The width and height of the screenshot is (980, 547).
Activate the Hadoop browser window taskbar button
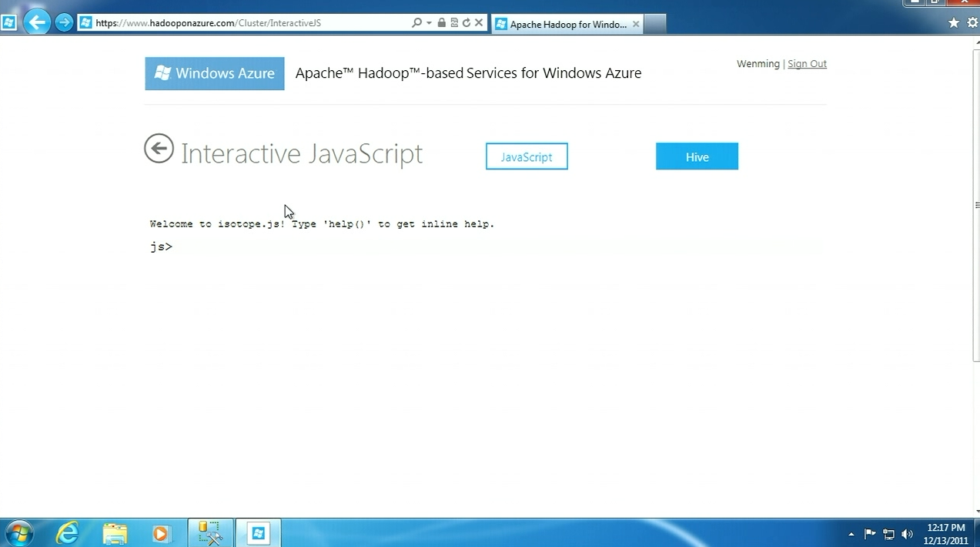coord(258,532)
